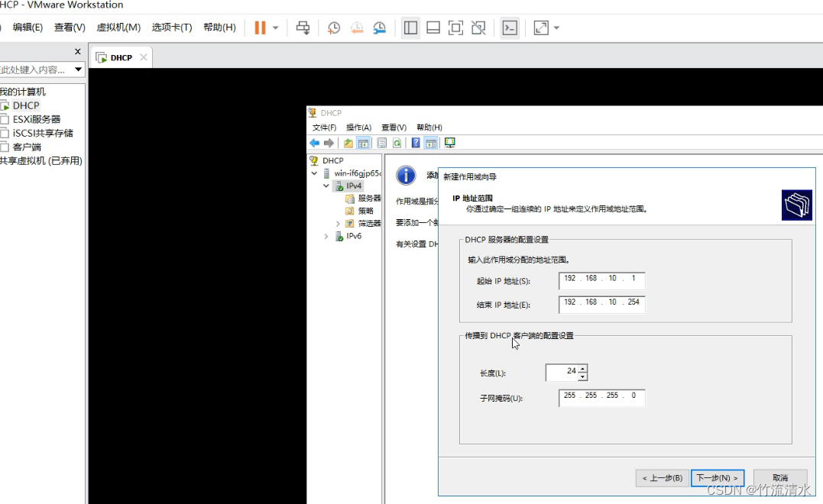The width and height of the screenshot is (823, 504).
Task: Select the IPv6 tree node
Action: 354,236
